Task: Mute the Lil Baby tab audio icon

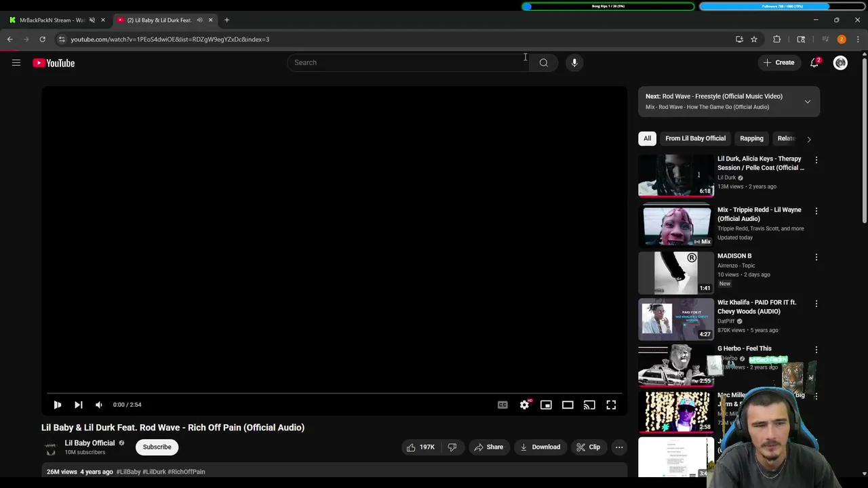Action: click(x=199, y=20)
